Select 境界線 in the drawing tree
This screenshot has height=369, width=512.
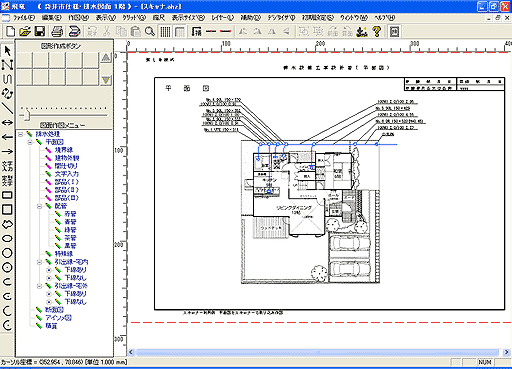point(64,150)
